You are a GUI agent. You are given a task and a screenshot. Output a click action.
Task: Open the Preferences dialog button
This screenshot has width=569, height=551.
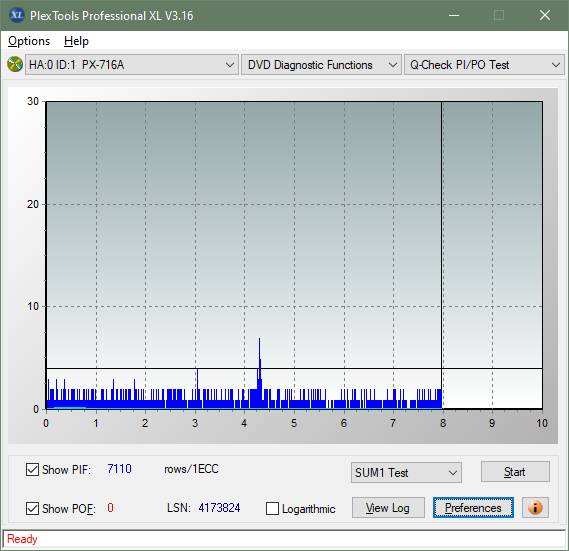click(x=473, y=507)
